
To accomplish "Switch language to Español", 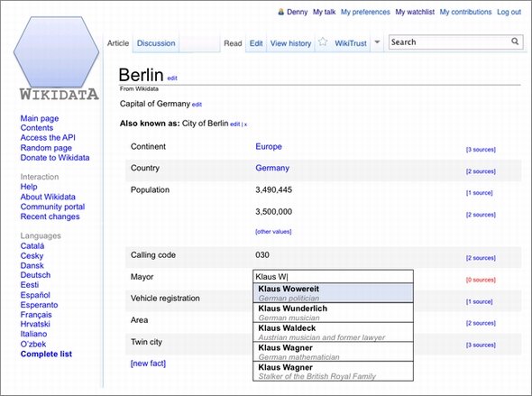I will (35, 295).
